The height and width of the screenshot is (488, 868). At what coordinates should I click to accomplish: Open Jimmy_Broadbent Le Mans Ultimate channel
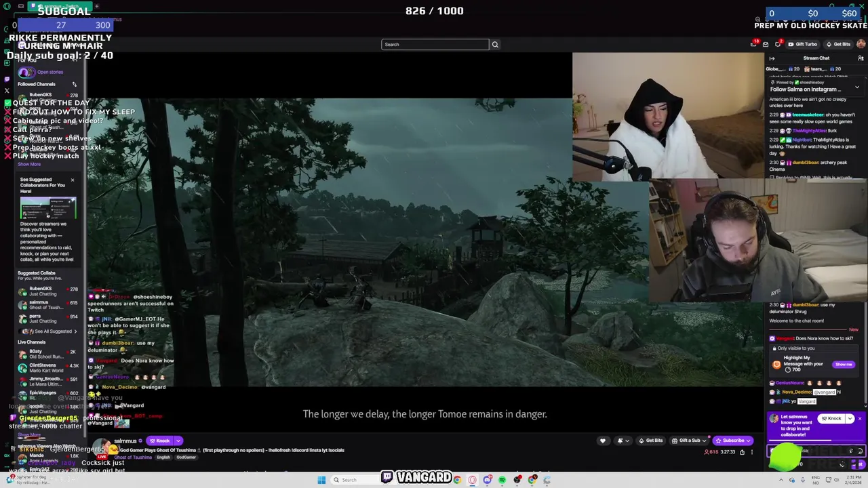(x=47, y=382)
